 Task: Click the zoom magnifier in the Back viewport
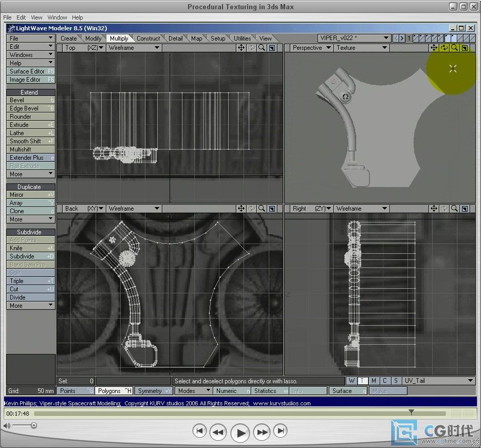pyautogui.click(x=262, y=209)
